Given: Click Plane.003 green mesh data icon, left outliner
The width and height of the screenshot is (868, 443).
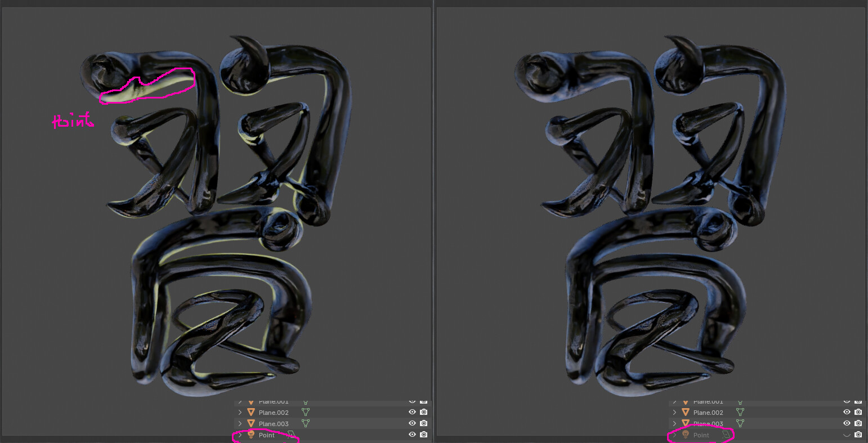Looking at the screenshot, I should [306, 423].
